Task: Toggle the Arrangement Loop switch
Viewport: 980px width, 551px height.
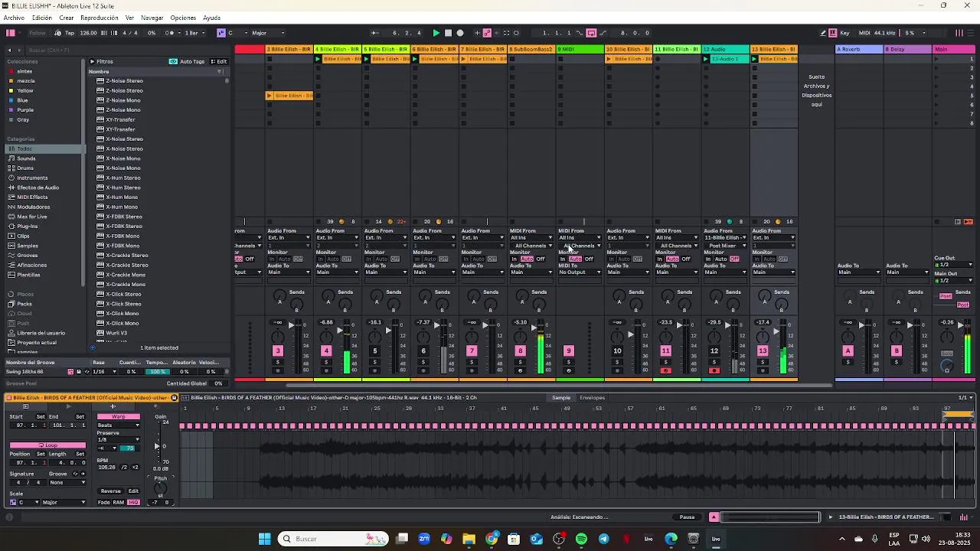Action: tap(591, 33)
